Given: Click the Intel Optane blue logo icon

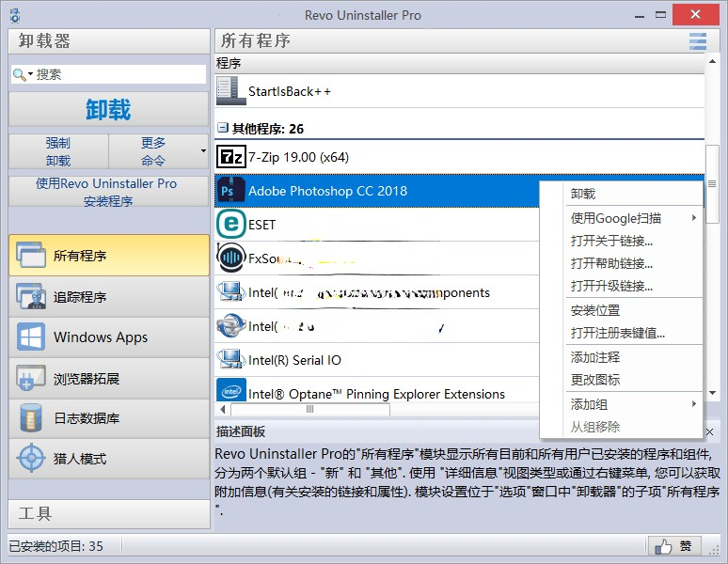Looking at the screenshot, I should click(230, 391).
